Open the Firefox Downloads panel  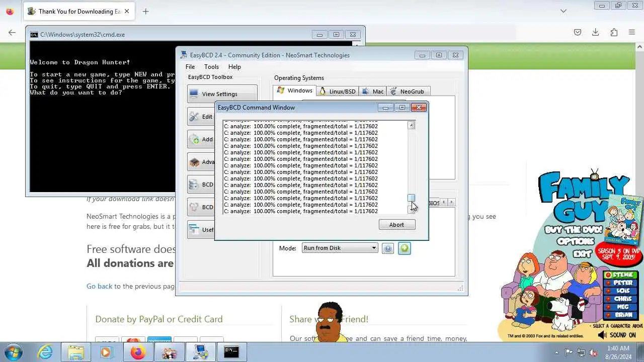596,32
